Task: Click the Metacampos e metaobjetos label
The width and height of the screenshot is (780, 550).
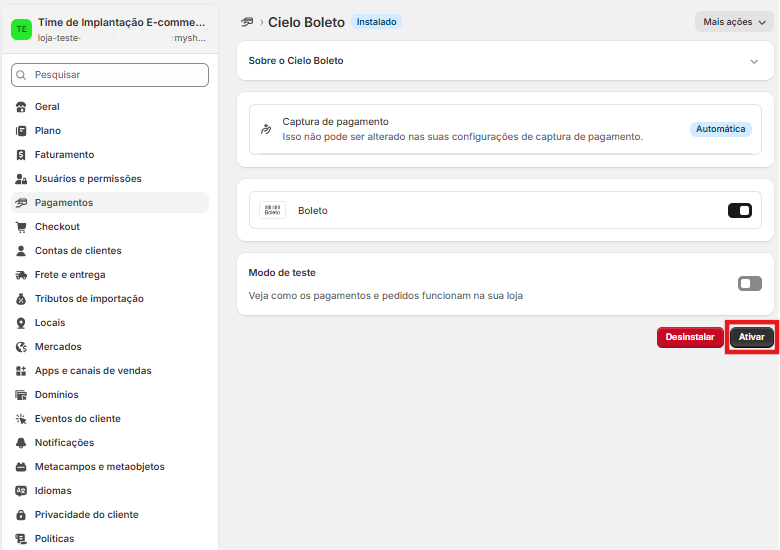Action: pos(99,466)
